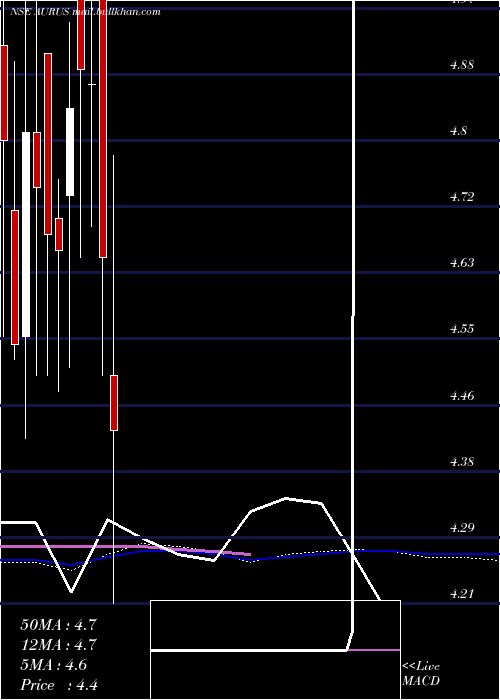The image size is (500, 700).
Task: Click the 4.8 price axis label
Action: click(458, 131)
